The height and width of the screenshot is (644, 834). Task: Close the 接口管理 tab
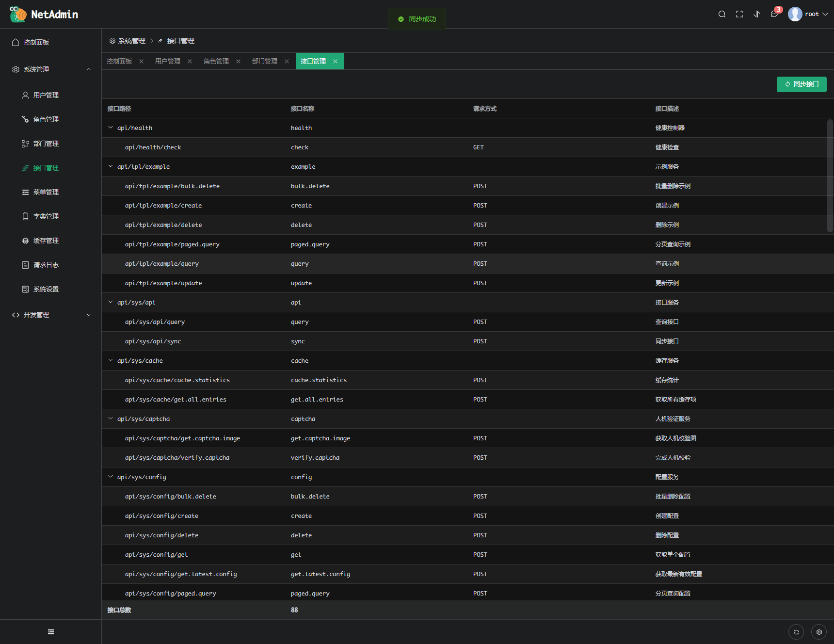(335, 61)
